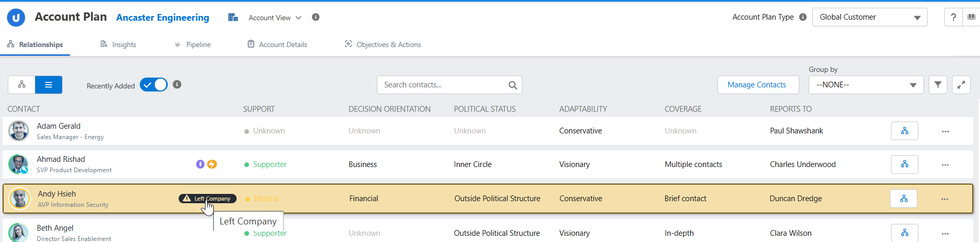Expand relationships panel to full screen
Screen dimensions: 980x242
coord(961,85)
